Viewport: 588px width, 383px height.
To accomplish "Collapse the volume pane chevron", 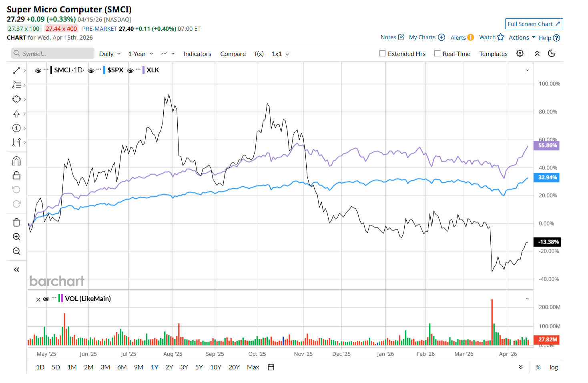I will click(527, 299).
